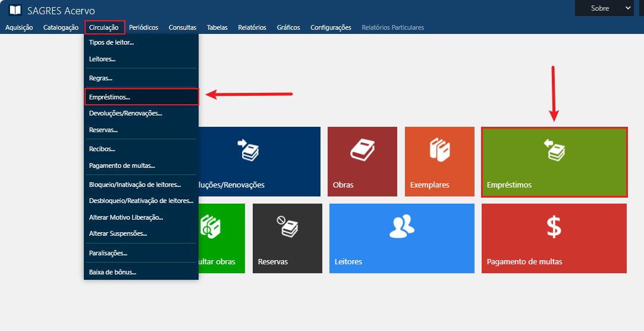This screenshot has width=644, height=331.
Task: Open the Configurações menu
Action: coord(331,27)
